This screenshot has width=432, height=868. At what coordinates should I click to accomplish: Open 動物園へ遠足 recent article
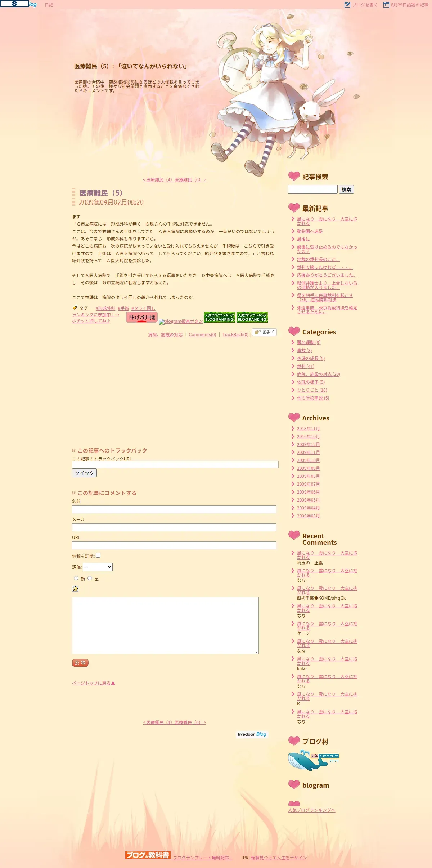click(x=310, y=231)
